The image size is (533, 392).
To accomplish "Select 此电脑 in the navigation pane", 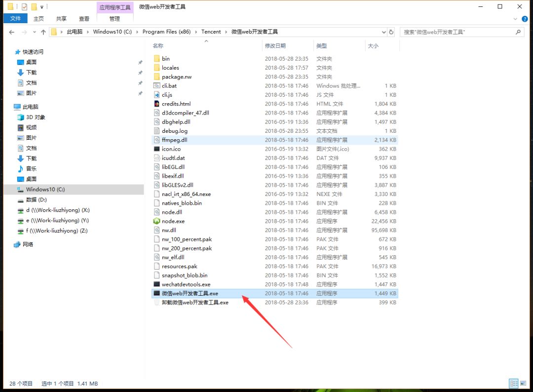I will coord(30,107).
